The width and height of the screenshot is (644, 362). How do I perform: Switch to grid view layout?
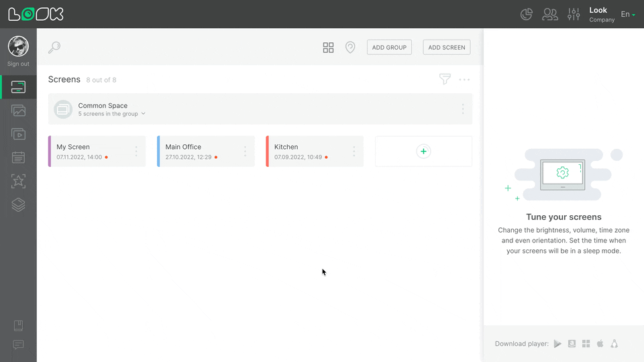click(328, 48)
